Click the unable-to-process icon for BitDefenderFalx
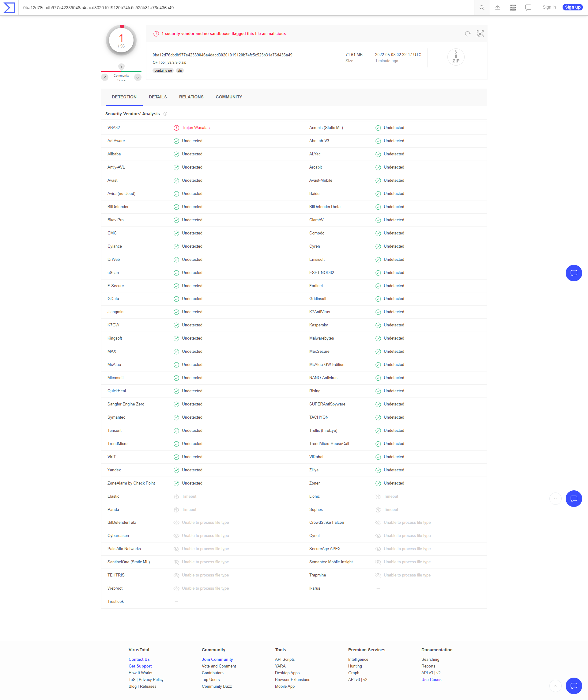588x700 pixels. tap(176, 523)
